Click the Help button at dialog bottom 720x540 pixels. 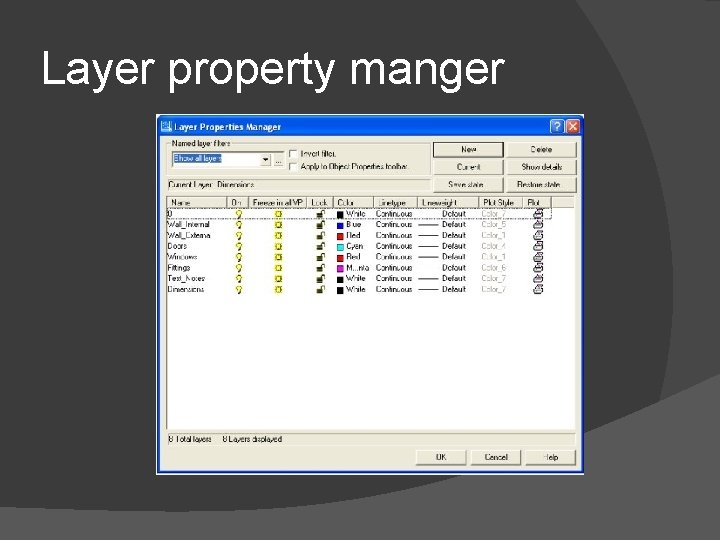pos(551,457)
